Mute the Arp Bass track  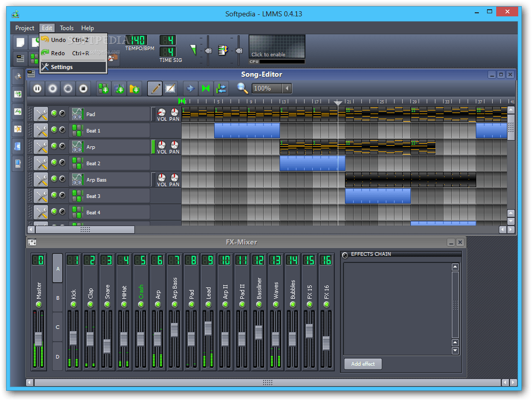pos(53,179)
